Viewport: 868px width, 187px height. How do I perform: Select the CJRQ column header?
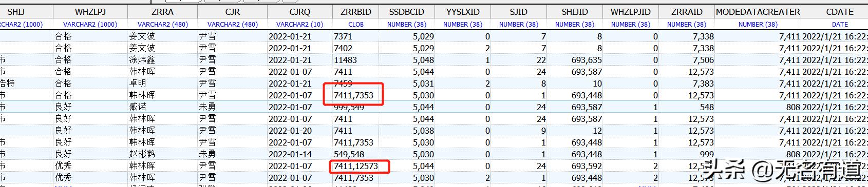tap(299, 12)
